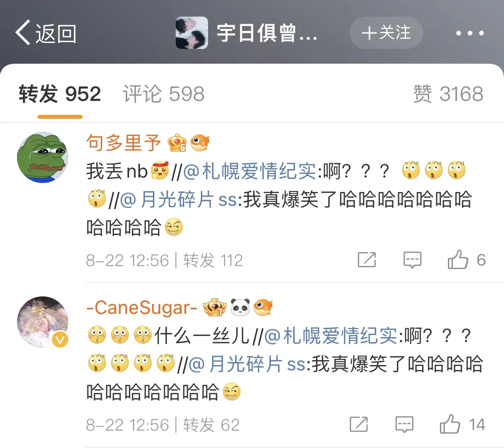View the Pepe frog avatar profile
The image size is (504, 448).
click(43, 157)
